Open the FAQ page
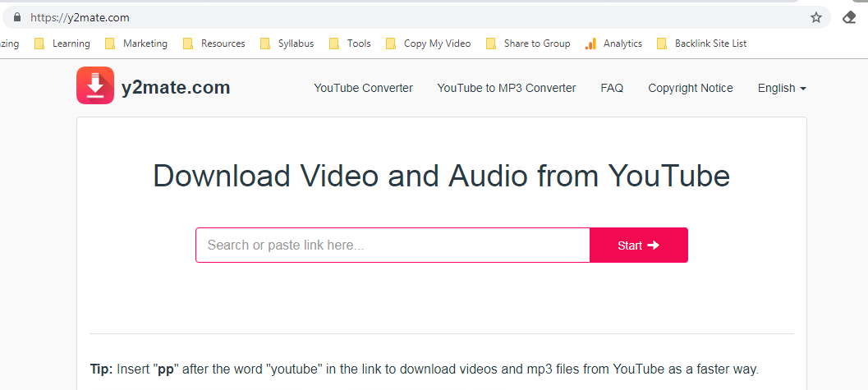The height and width of the screenshot is (390, 868). [x=612, y=88]
